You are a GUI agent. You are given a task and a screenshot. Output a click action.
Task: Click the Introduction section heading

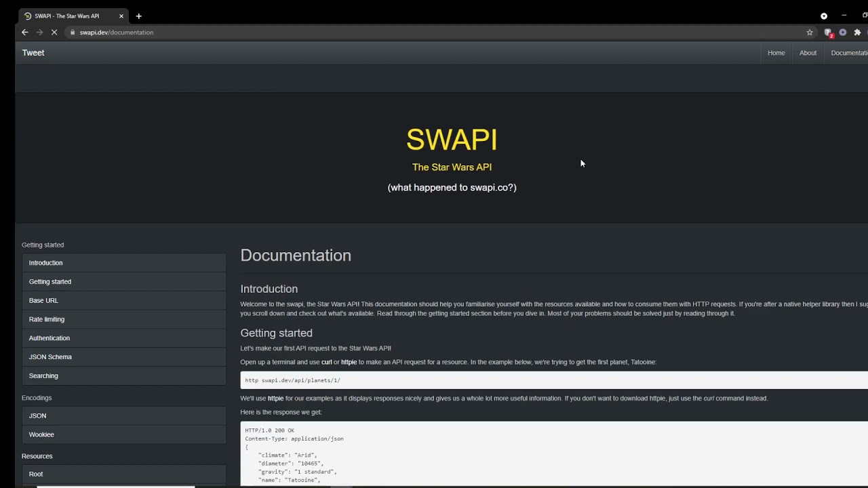pos(269,289)
